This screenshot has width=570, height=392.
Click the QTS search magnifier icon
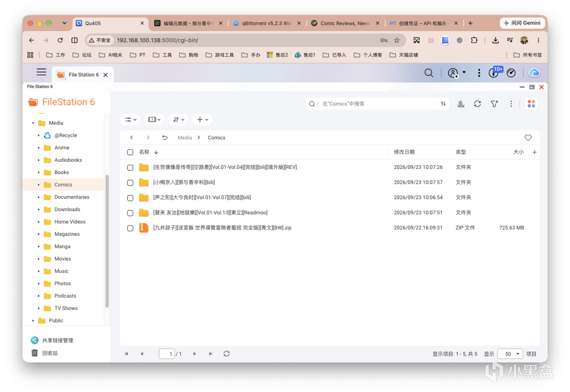pos(429,73)
